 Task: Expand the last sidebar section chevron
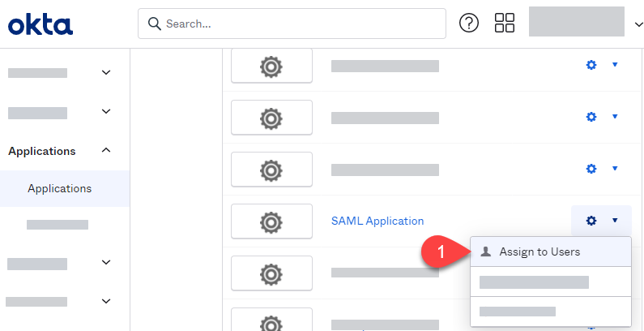tap(106, 301)
